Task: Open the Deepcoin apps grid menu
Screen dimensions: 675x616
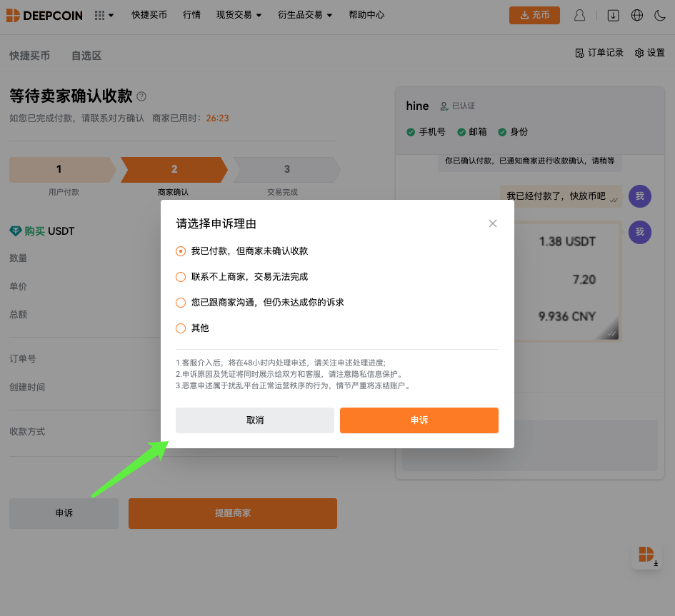Action: click(100, 15)
